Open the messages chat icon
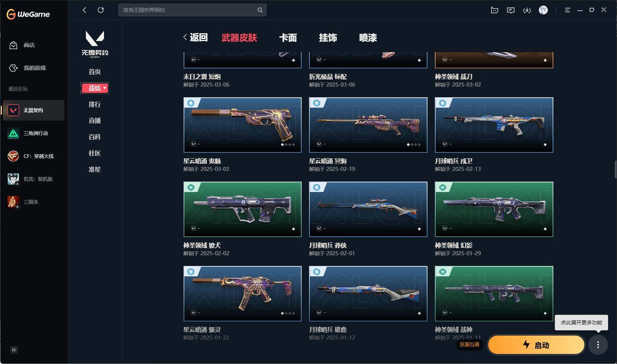Viewport: 617px width, 364px height. pyautogui.click(x=511, y=10)
